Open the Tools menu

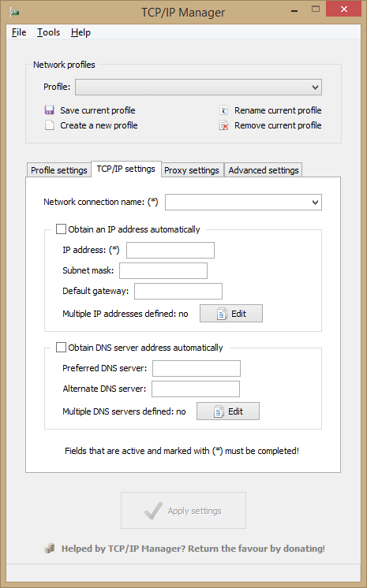pyautogui.click(x=48, y=32)
